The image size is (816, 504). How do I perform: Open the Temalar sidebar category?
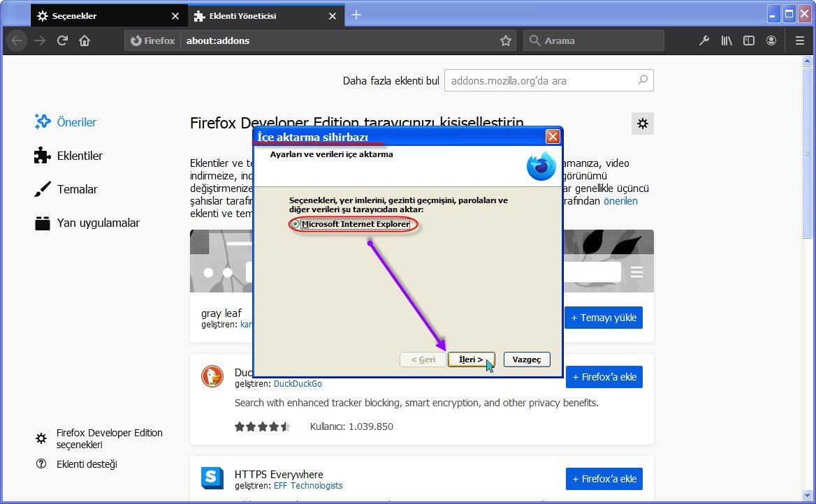pyautogui.click(x=66, y=189)
